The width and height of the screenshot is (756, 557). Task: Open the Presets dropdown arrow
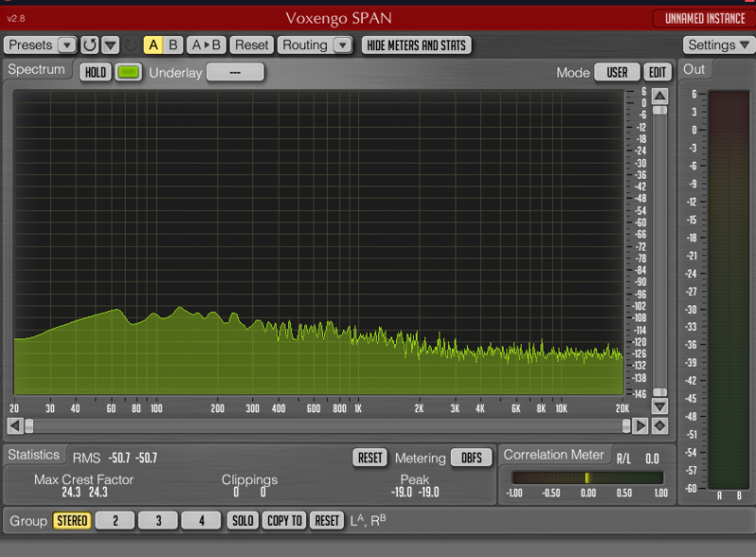coord(67,45)
